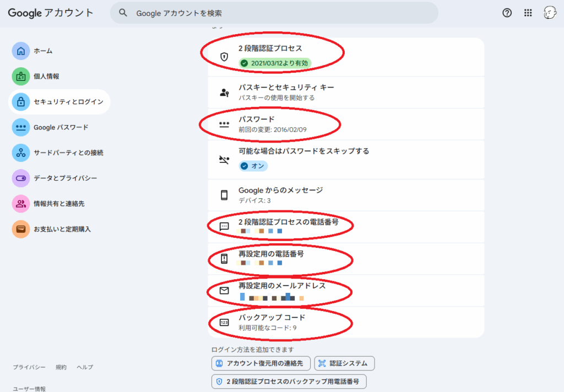Viewport: 564px width, 392px height.
Task: Click the Google アカウントを検索 search field
Action: (275, 13)
